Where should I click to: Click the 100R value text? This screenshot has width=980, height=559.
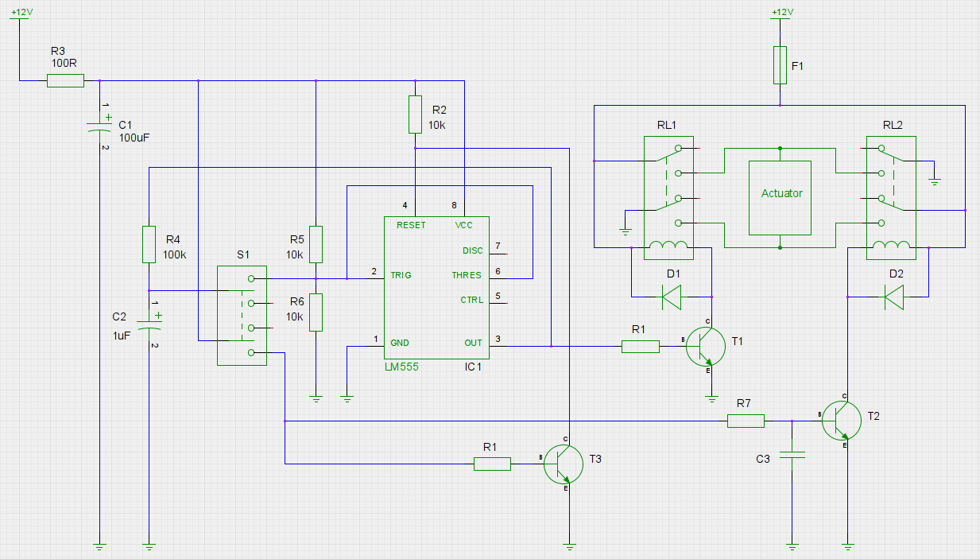[63, 63]
